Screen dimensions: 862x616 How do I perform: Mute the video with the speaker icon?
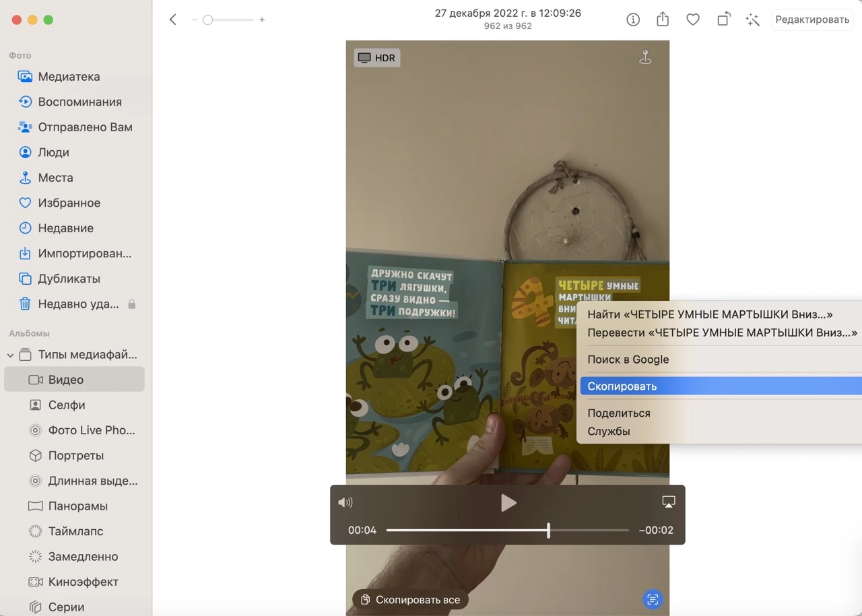345,502
